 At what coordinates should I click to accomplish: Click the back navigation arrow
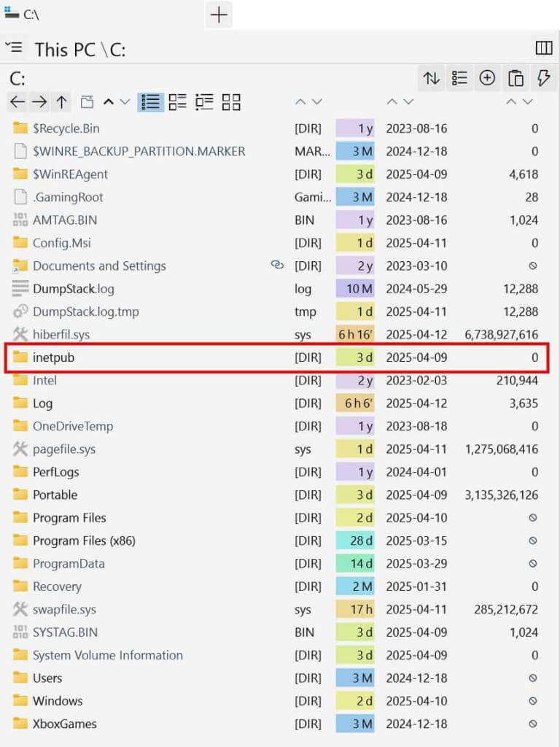[x=17, y=101]
